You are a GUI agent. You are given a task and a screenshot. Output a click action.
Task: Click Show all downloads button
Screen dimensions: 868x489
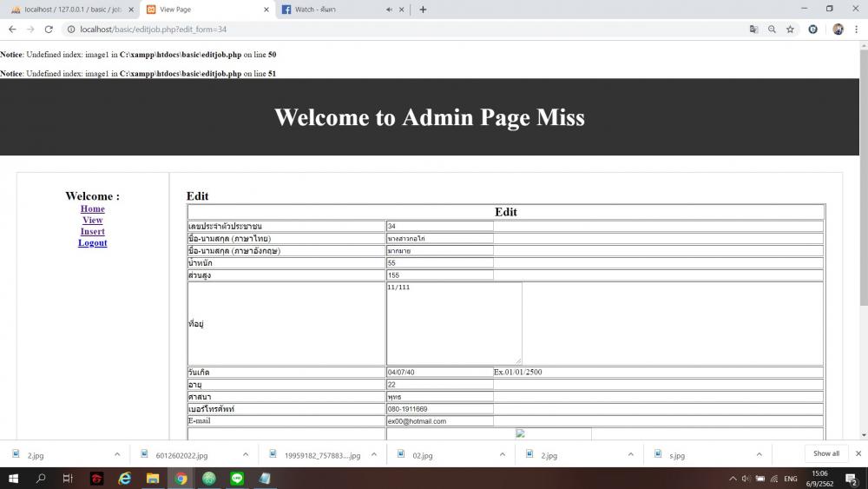826,453
